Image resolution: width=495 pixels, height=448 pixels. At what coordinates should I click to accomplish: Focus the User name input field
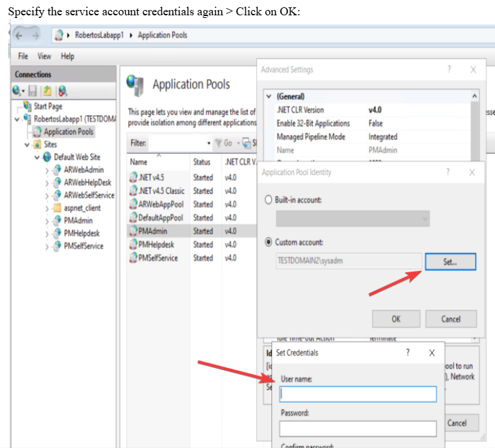click(x=358, y=394)
